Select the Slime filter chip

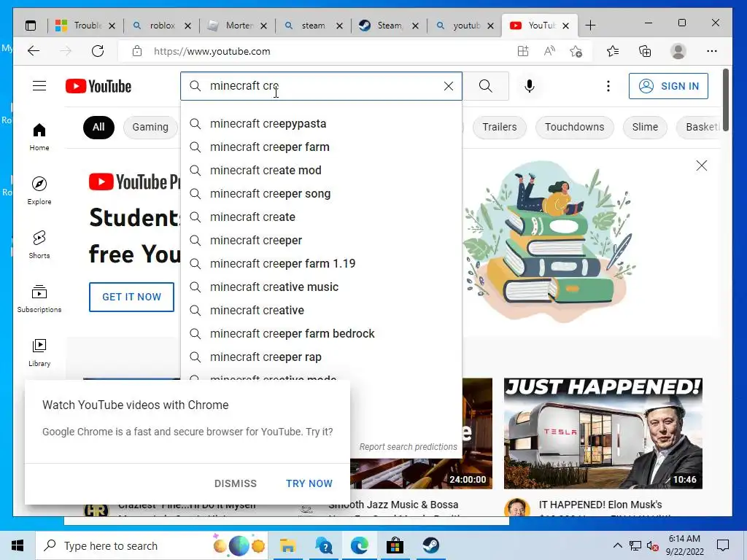[645, 127]
